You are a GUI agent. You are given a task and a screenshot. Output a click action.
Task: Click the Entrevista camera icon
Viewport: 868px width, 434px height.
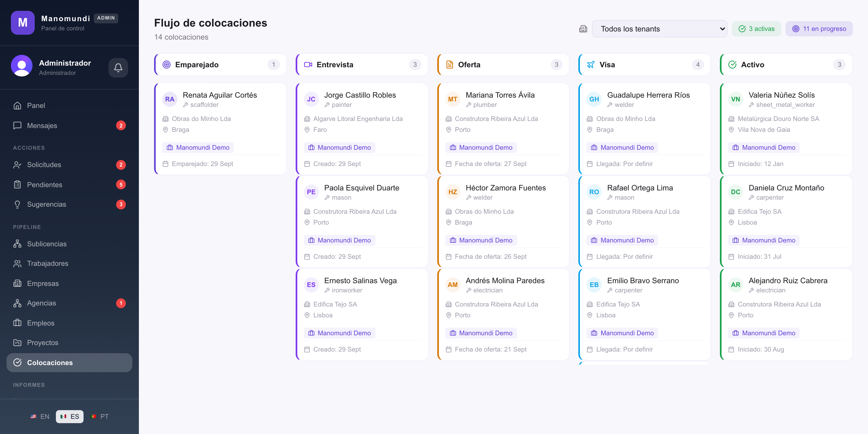tap(308, 65)
